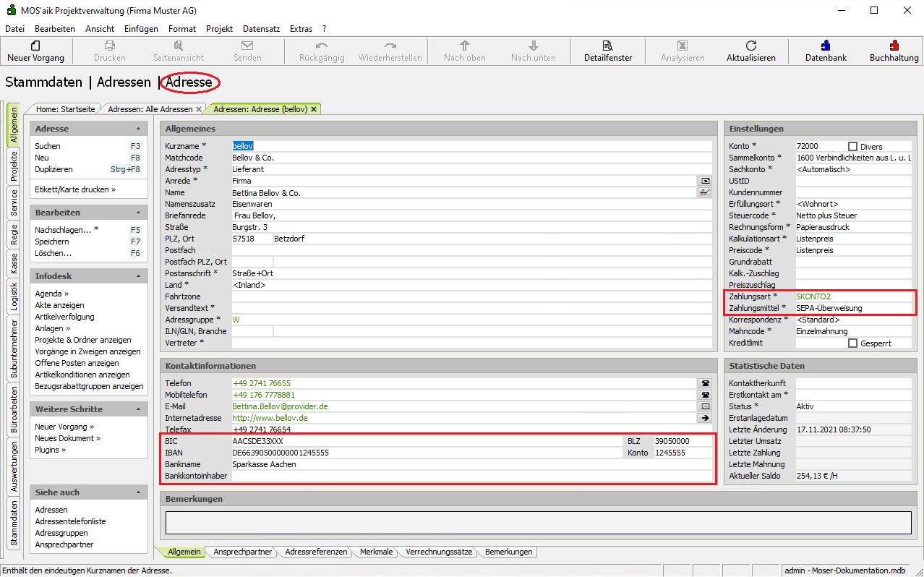The image size is (924, 577).
Task: Click the phone dial icon next to Mobiltelefon
Action: pos(704,395)
